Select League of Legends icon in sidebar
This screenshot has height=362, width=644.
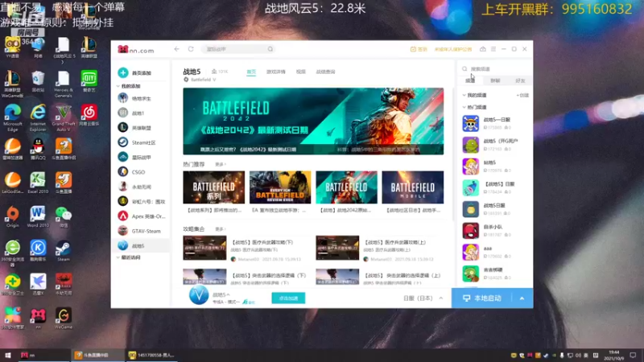pyautogui.click(x=123, y=128)
